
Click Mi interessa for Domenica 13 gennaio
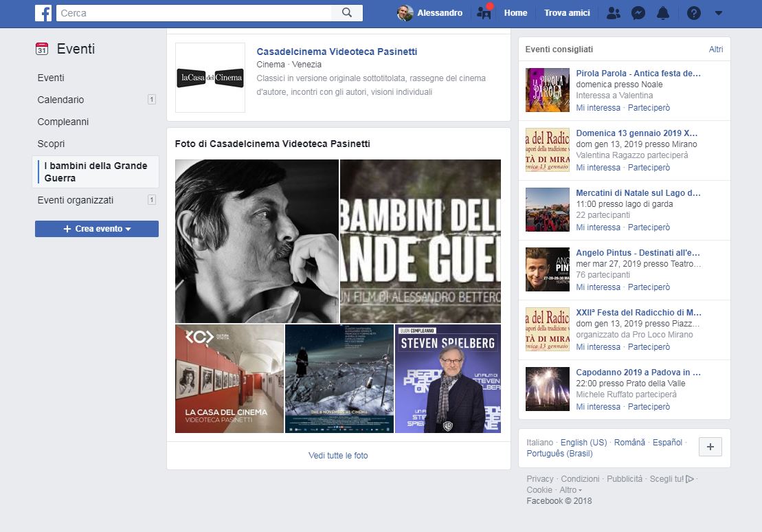[x=598, y=167]
